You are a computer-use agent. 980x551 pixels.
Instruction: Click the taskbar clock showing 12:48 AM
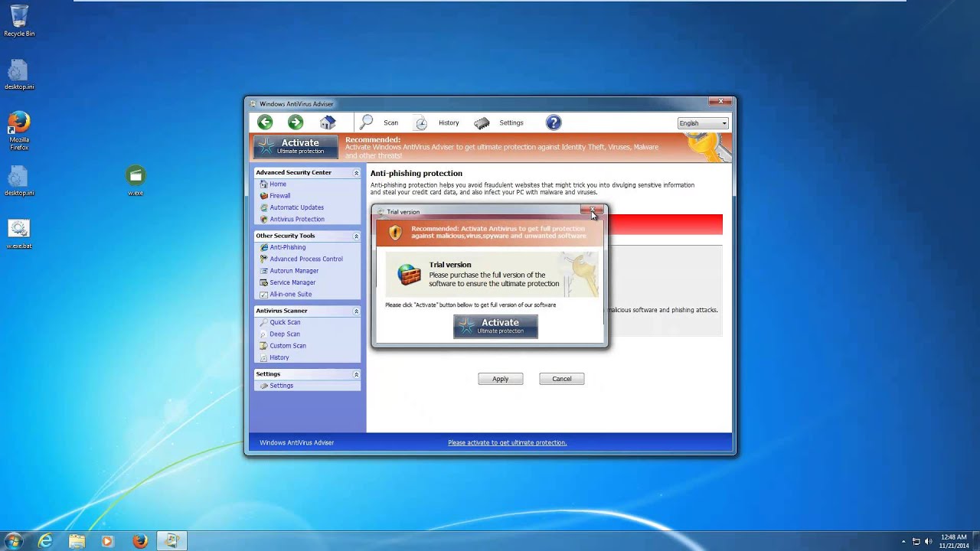(953, 541)
